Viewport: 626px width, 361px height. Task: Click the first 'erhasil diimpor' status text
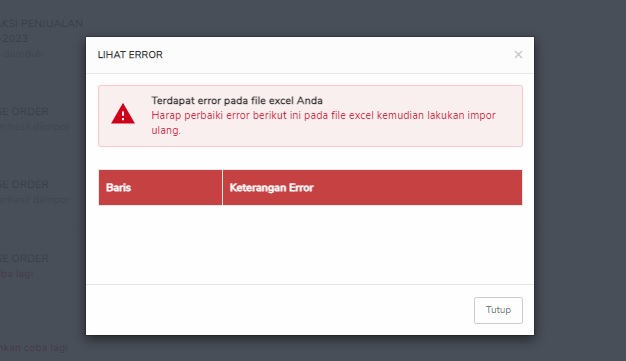pos(35,127)
